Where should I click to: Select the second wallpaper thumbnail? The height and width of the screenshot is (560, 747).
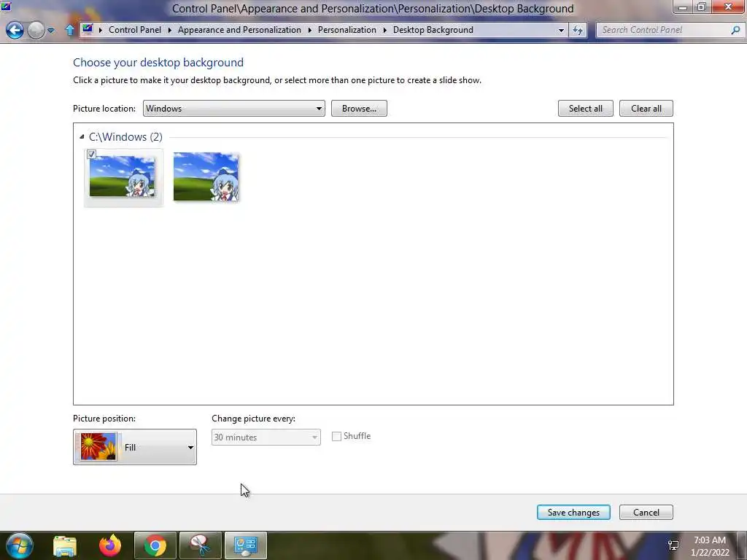(206, 176)
